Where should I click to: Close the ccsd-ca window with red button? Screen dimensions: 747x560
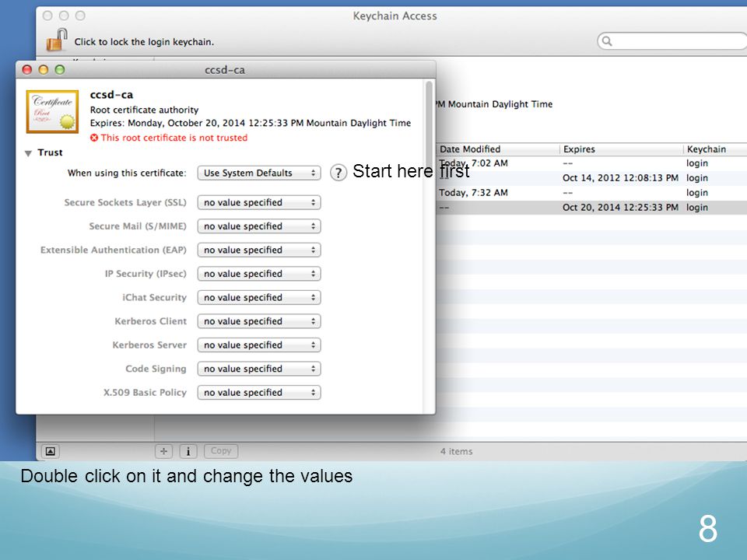(27, 70)
